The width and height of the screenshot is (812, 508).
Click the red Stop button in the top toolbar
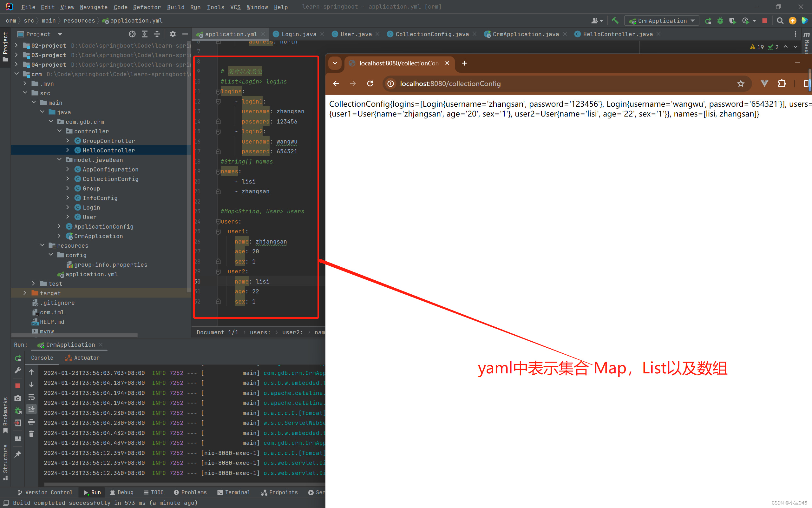tap(765, 21)
